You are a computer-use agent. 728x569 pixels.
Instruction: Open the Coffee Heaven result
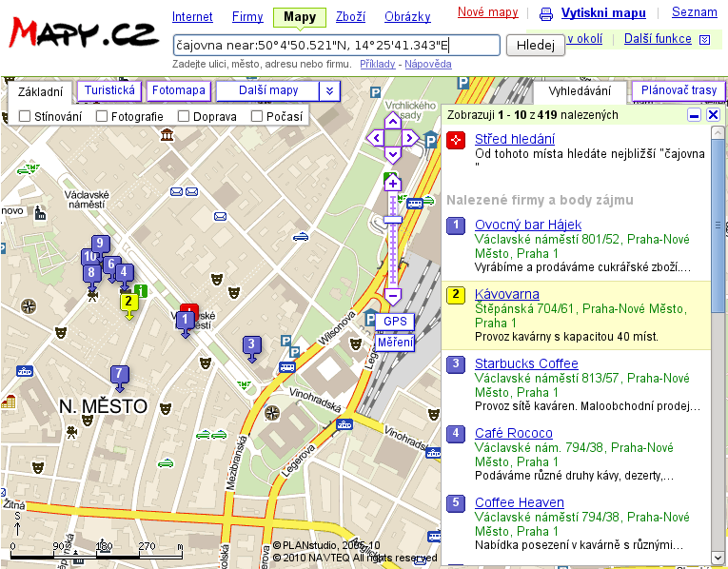(x=520, y=502)
